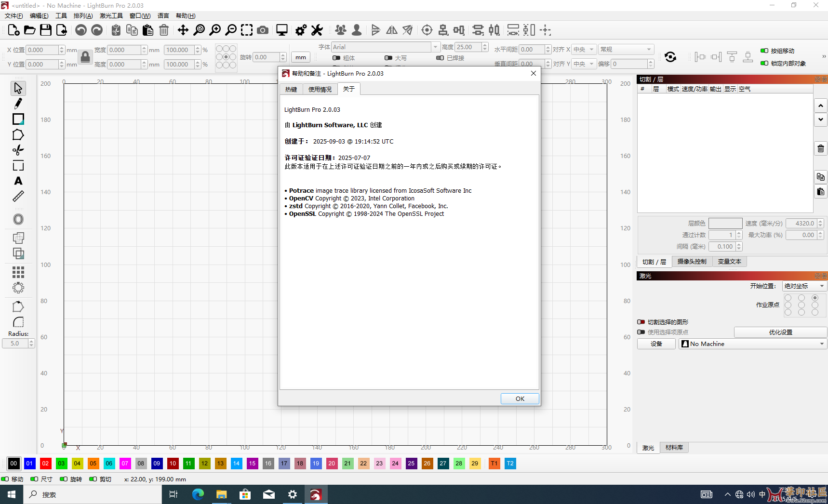
Task: Open the 文件(F) menu
Action: (14, 16)
